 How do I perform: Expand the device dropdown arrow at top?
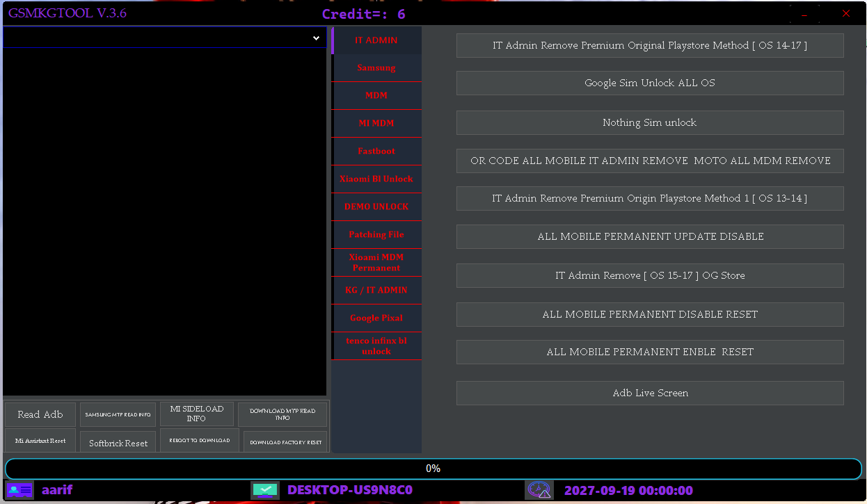316,38
